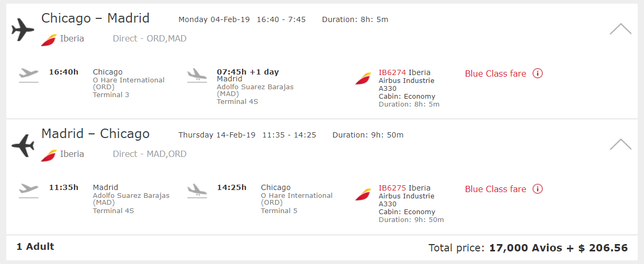Click the 14:25h arrival landing icon
The width and height of the screenshot is (644, 264).
coord(197,190)
